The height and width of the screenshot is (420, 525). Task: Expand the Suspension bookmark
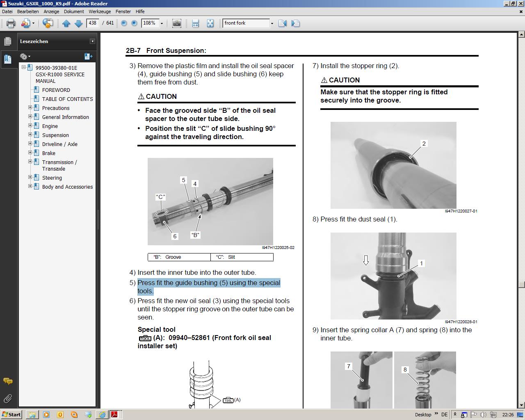pyautogui.click(x=30, y=135)
